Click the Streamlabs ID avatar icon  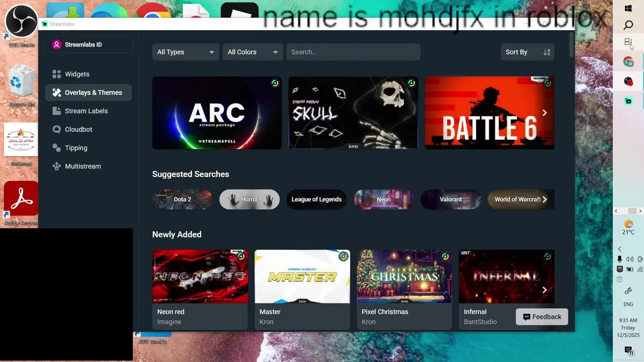(x=56, y=44)
